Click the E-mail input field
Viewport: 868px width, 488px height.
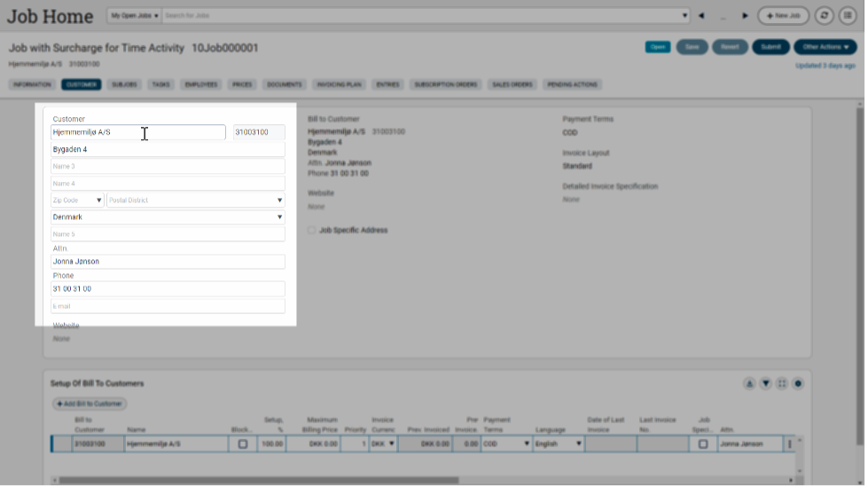click(x=168, y=306)
